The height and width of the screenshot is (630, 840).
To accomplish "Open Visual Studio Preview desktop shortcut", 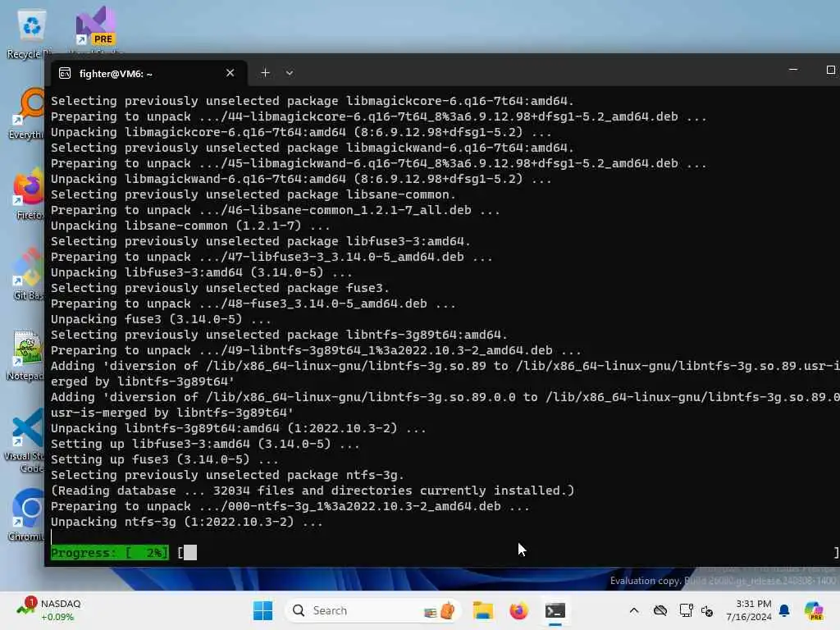I will click(x=95, y=28).
